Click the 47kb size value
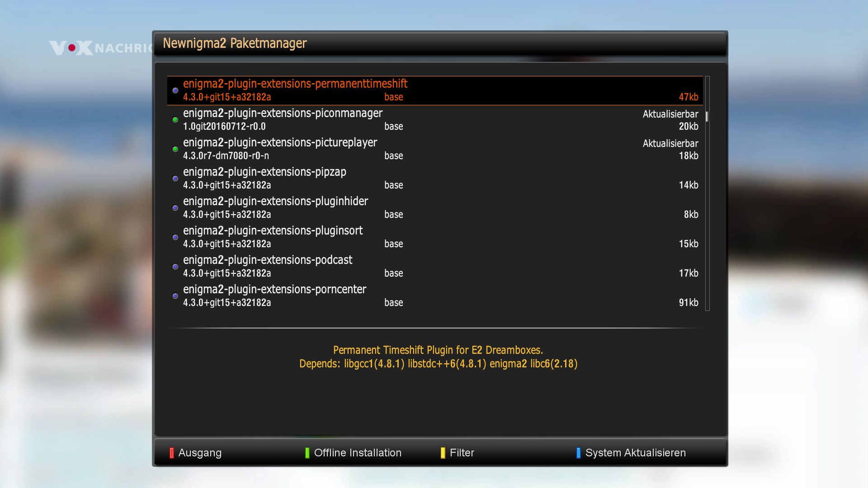Viewport: 868px width, 488px height. tap(689, 97)
